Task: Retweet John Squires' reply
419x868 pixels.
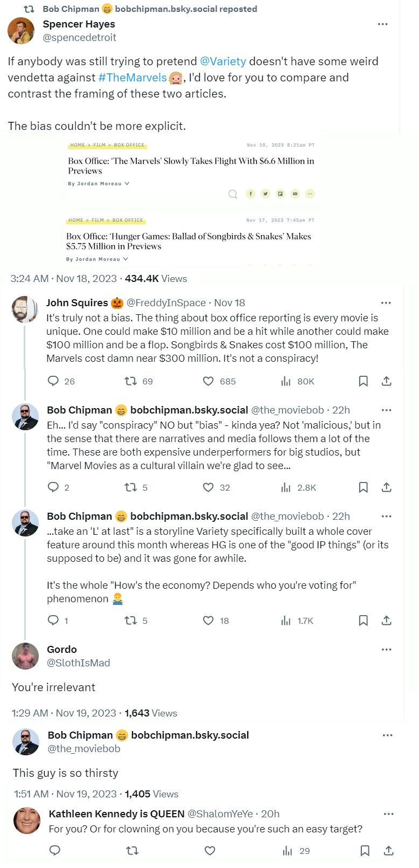Action: pos(131,381)
